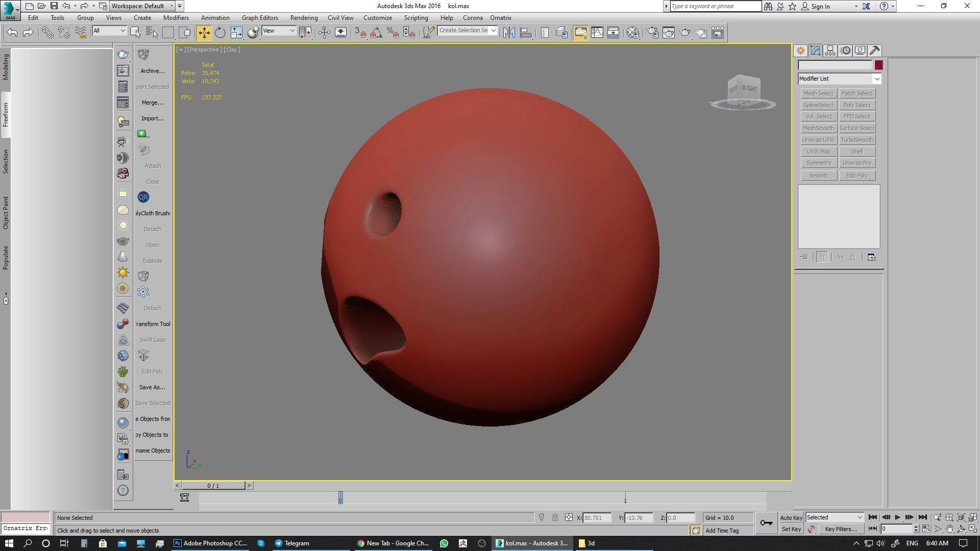Click the Align tool icon
This screenshot has width=980, height=551.
click(x=525, y=33)
